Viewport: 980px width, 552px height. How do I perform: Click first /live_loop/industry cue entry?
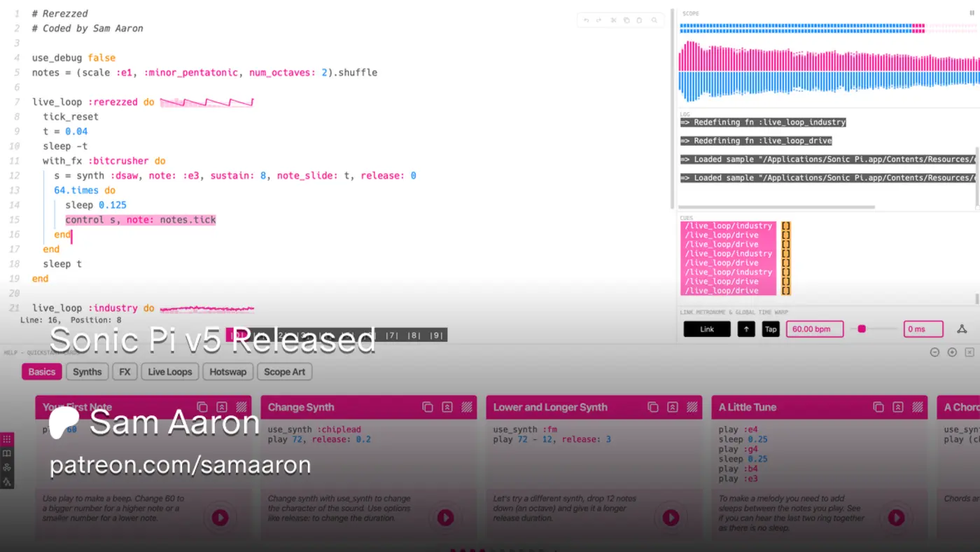tap(728, 226)
